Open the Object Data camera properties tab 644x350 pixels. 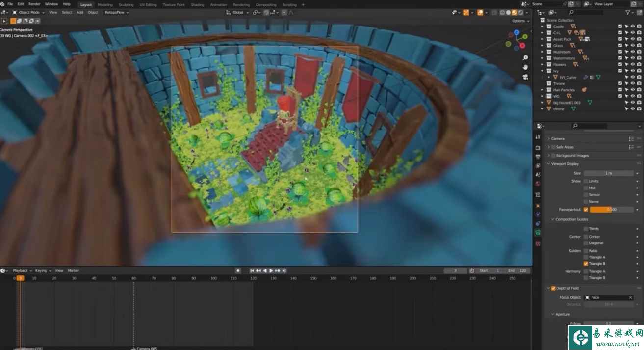pos(538,232)
